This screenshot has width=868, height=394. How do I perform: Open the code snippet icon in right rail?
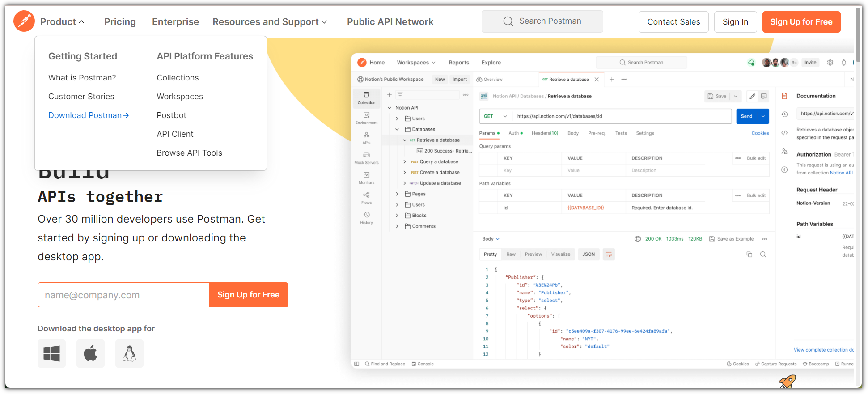click(784, 133)
